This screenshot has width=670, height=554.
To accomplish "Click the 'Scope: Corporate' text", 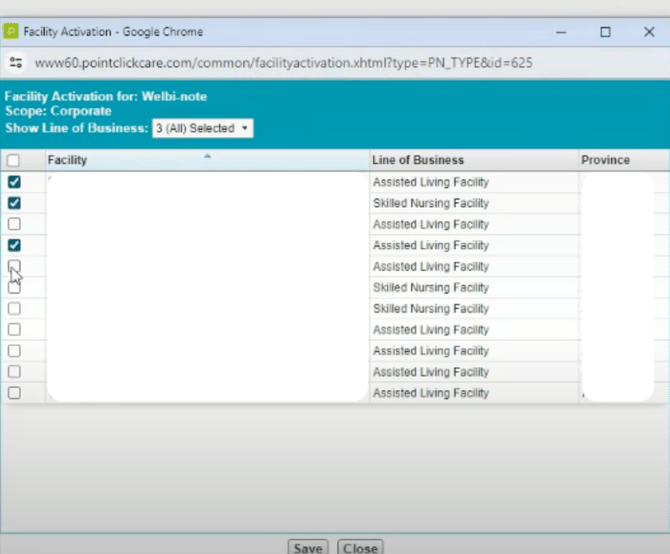I will [58, 111].
